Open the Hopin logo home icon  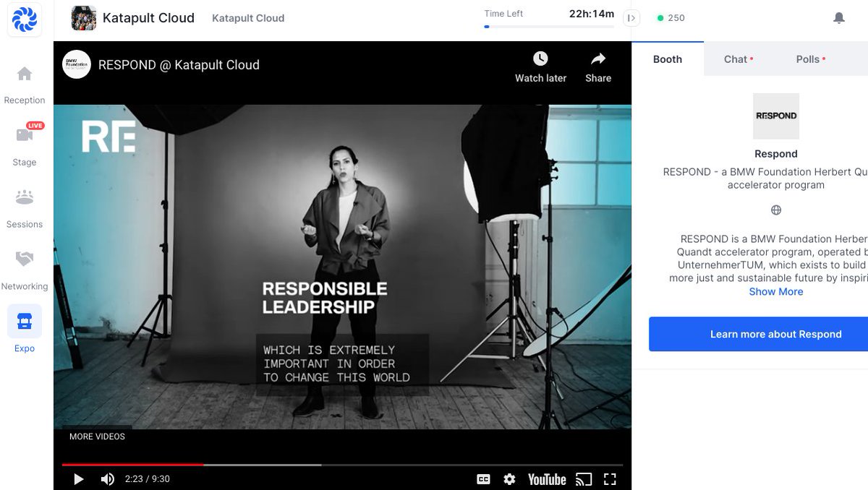25,20
